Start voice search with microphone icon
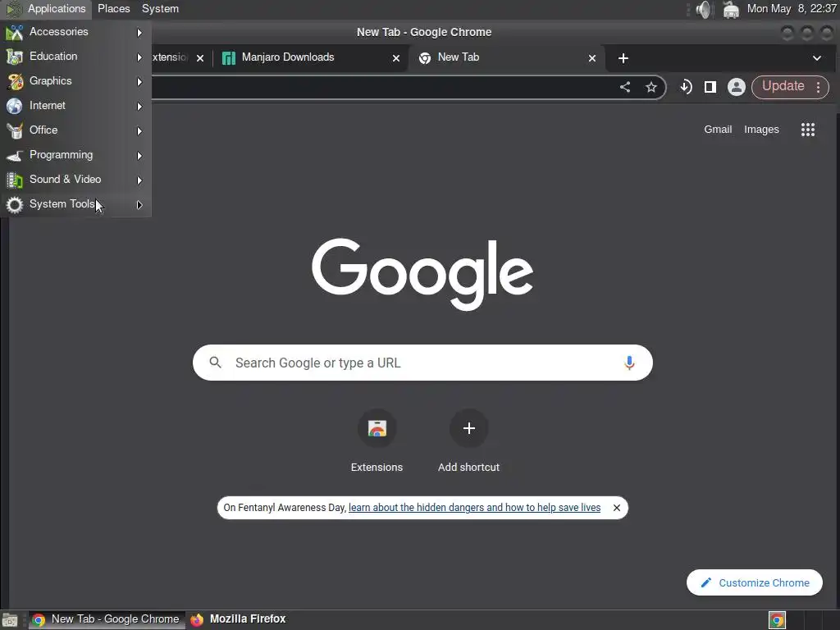Image resolution: width=840 pixels, height=630 pixels. (629, 363)
